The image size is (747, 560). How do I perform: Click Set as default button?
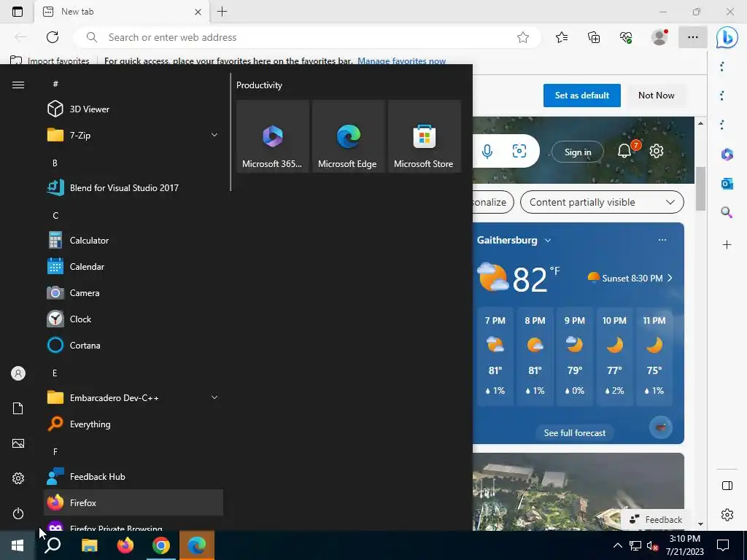pyautogui.click(x=581, y=96)
